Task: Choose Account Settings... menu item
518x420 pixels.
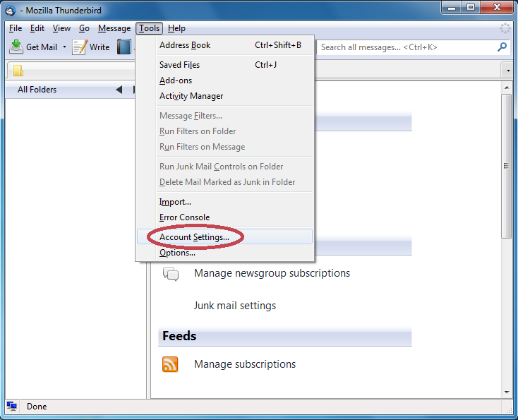Action: [224, 236]
